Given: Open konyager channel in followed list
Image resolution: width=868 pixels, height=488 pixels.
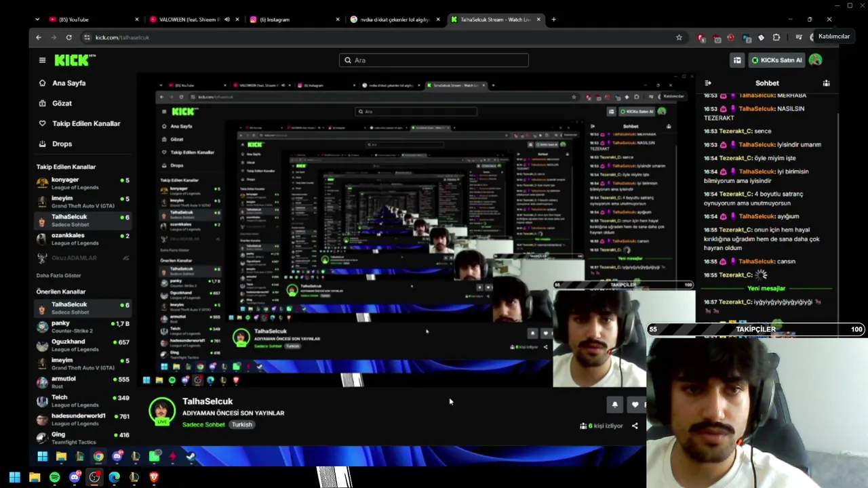Looking at the screenshot, I should (x=83, y=183).
